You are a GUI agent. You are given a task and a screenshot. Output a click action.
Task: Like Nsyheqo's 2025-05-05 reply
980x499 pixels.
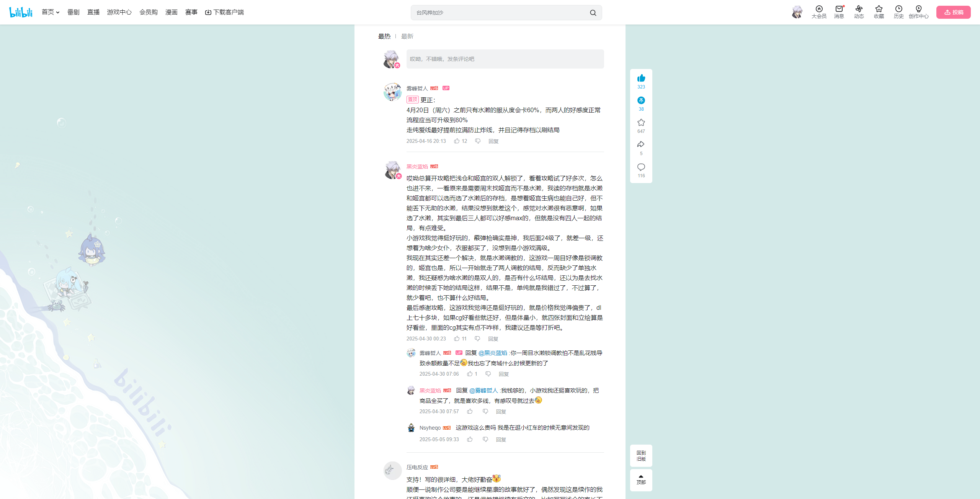470,440
